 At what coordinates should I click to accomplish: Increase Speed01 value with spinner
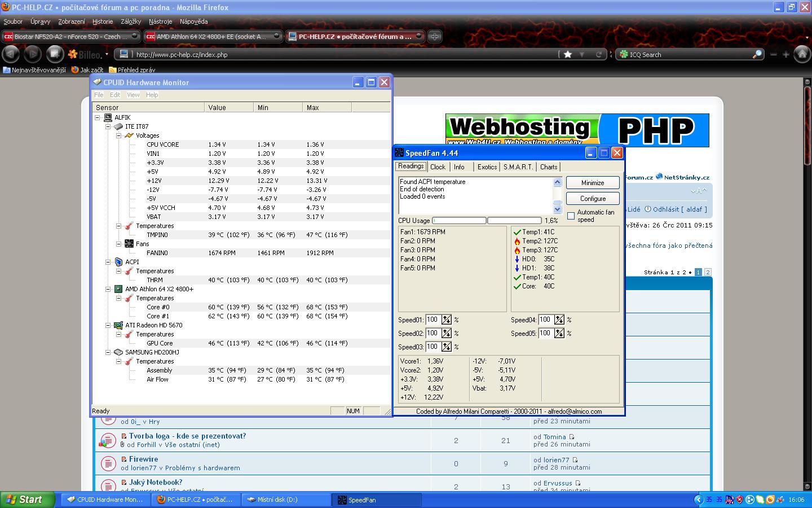(x=447, y=317)
